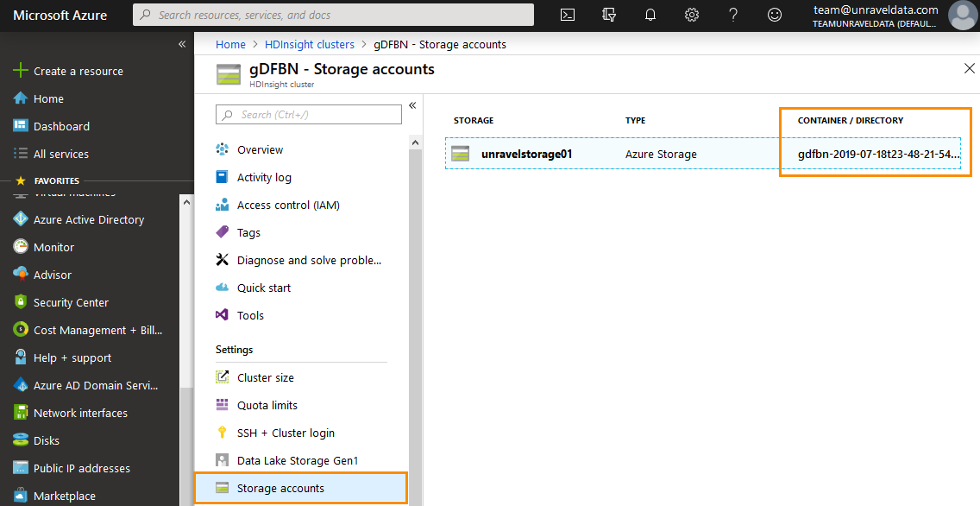Go to HDInsight clusters breadcrumb

(310, 44)
